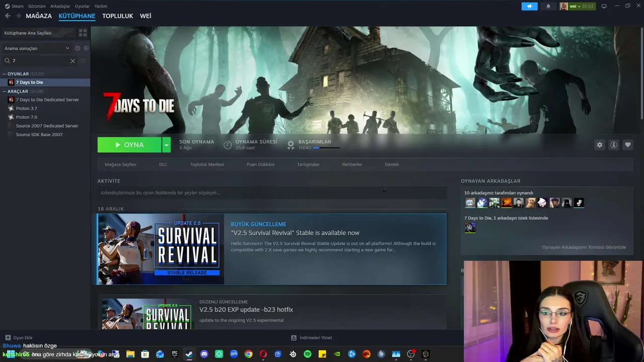Image resolution: width=644 pixels, height=362 pixels.
Task: Select 7 Days to Die in game list
Action: (x=45, y=82)
